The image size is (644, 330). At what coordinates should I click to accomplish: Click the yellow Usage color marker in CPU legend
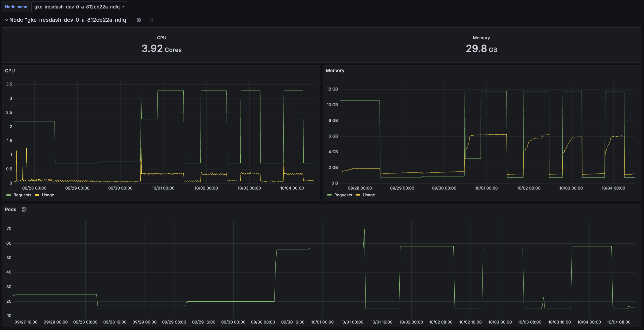[37, 195]
